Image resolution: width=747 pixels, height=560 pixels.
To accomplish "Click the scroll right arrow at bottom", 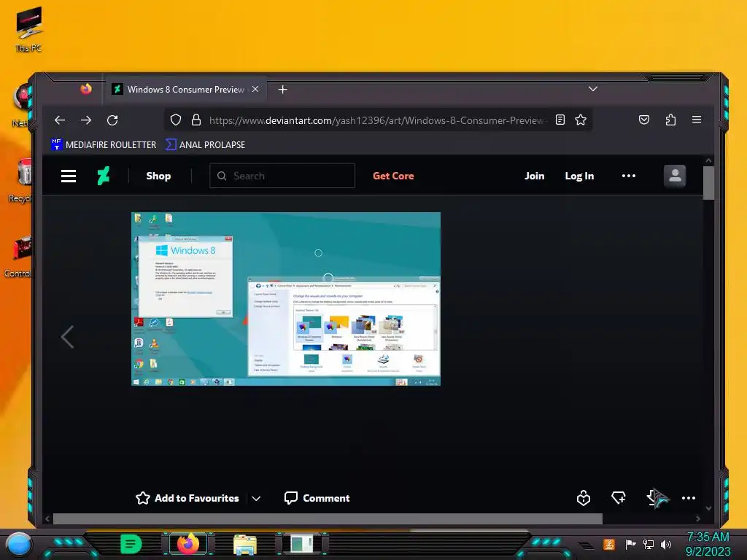I will click(698, 518).
